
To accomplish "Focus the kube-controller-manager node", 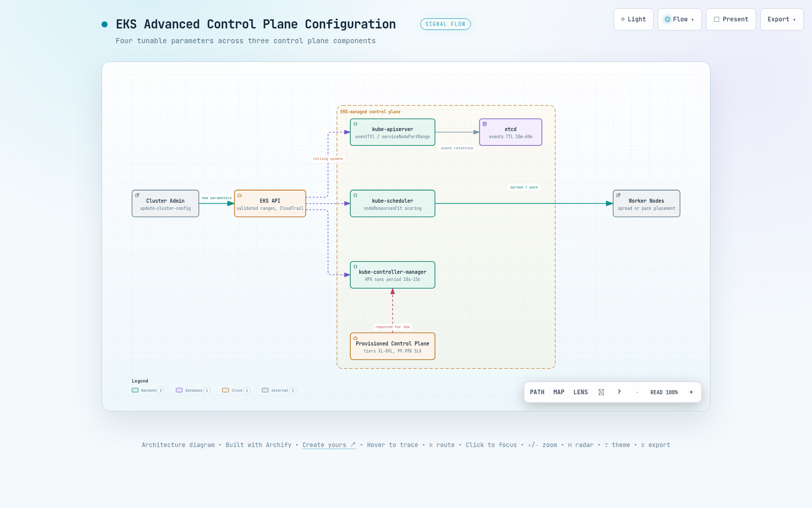I will [x=392, y=275].
